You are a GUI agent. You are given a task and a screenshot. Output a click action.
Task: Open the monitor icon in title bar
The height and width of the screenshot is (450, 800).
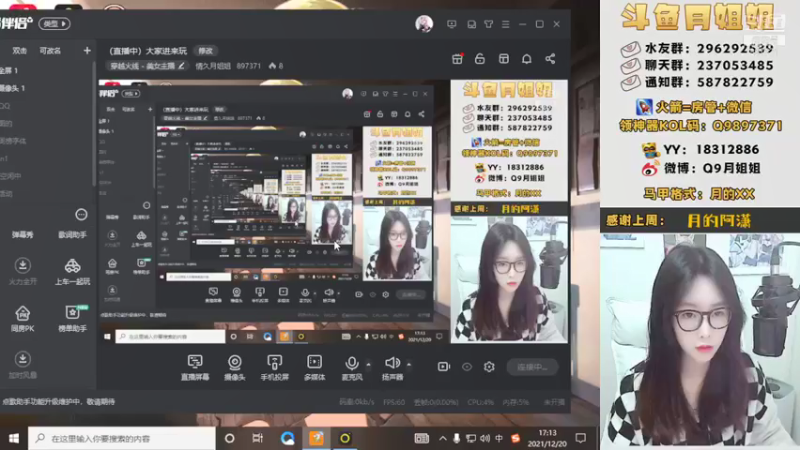(452, 24)
